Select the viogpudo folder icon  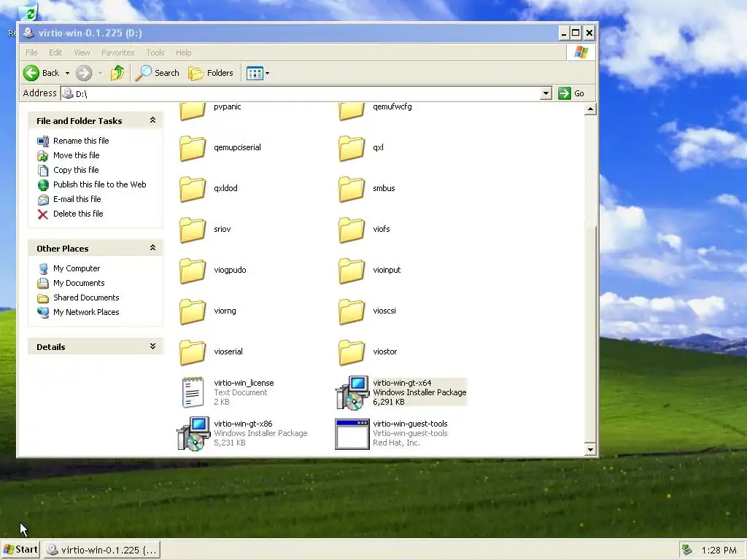(193, 271)
